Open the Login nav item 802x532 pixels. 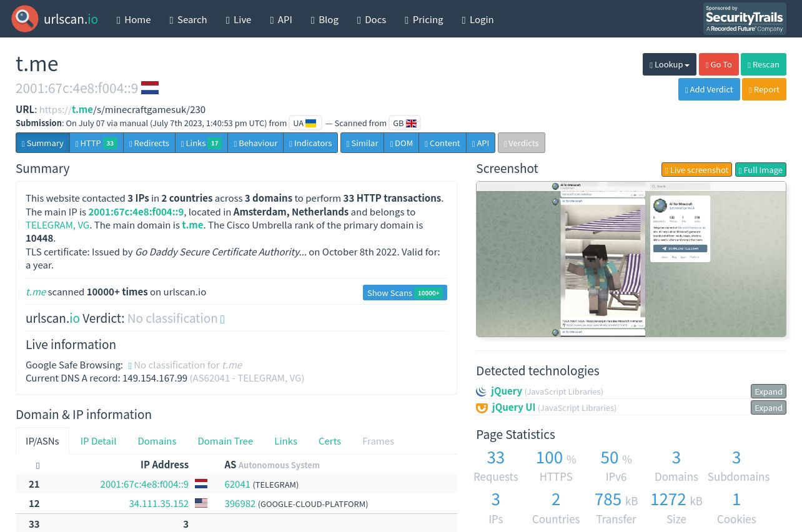(x=478, y=19)
